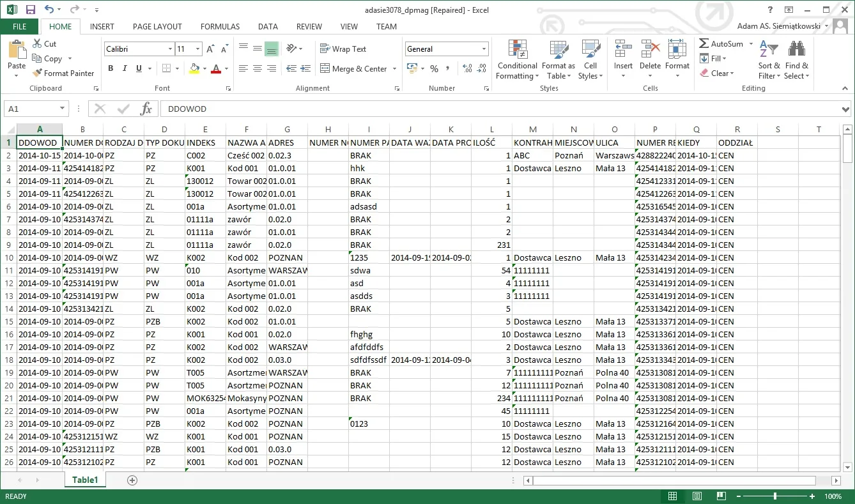
Task: Click account name Adam AS. Siemiątkowski
Action: coord(778,26)
